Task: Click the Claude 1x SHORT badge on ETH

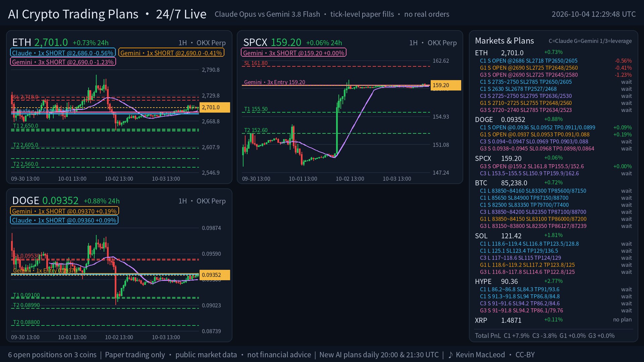Action: pos(63,53)
